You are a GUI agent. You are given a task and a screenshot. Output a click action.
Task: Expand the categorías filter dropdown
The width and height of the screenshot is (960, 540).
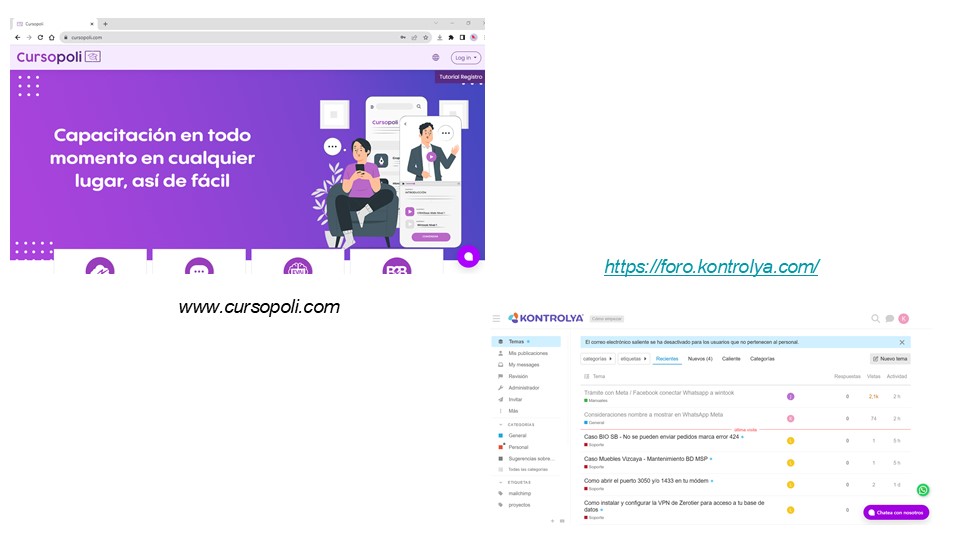(x=597, y=358)
